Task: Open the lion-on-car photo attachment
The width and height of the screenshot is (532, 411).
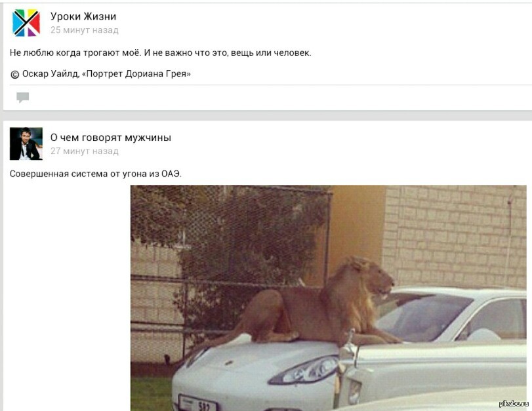Action: coord(329,298)
